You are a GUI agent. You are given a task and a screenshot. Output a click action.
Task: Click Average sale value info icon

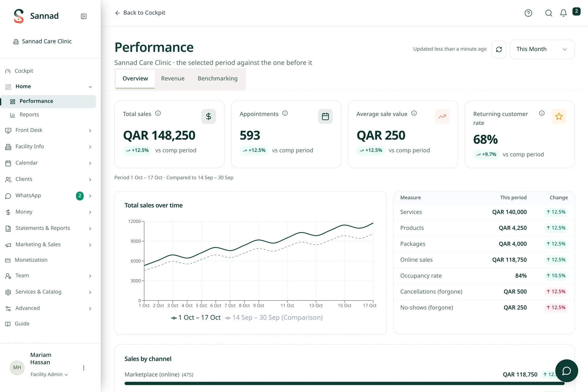coord(414,113)
